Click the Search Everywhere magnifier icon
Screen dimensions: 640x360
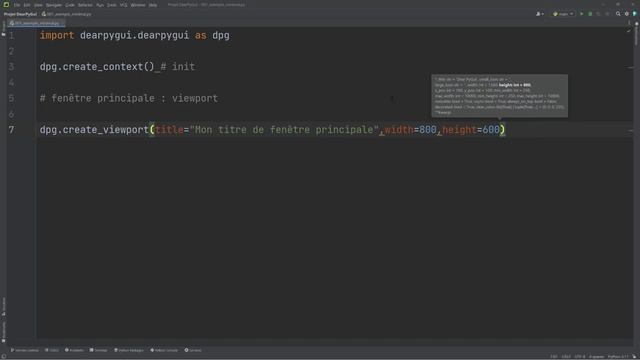click(x=618, y=14)
